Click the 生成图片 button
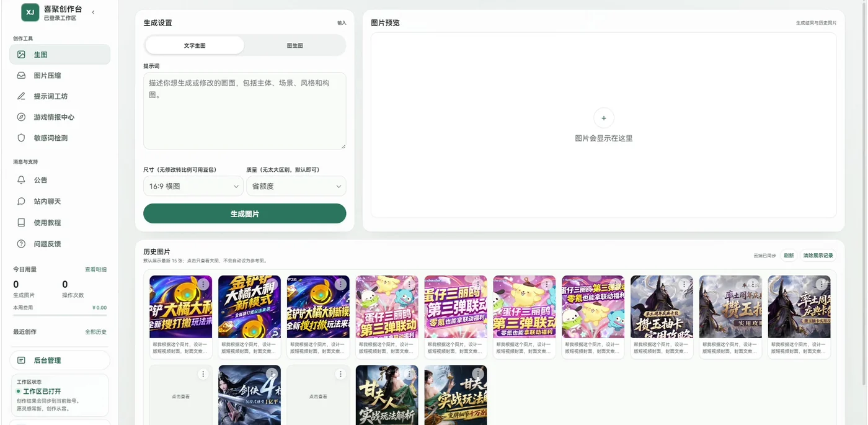Image resolution: width=868 pixels, height=425 pixels. [x=244, y=213]
